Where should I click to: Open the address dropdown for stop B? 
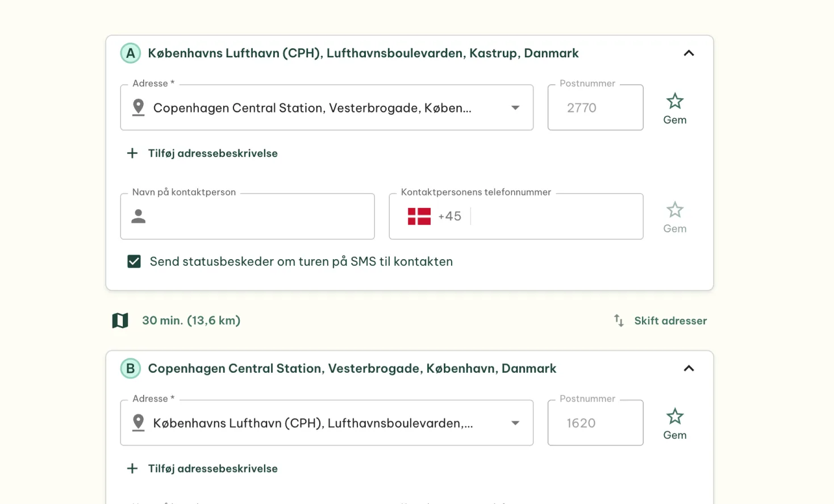[515, 423]
